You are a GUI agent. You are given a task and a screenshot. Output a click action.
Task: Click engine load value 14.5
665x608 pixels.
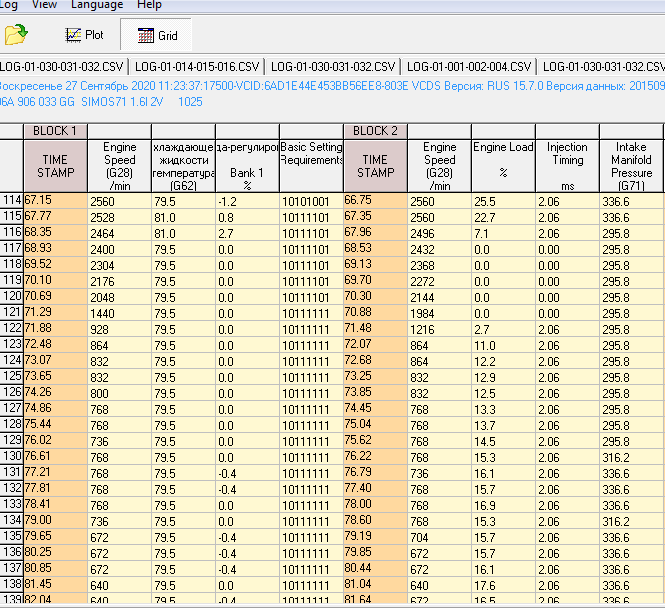coord(503,441)
